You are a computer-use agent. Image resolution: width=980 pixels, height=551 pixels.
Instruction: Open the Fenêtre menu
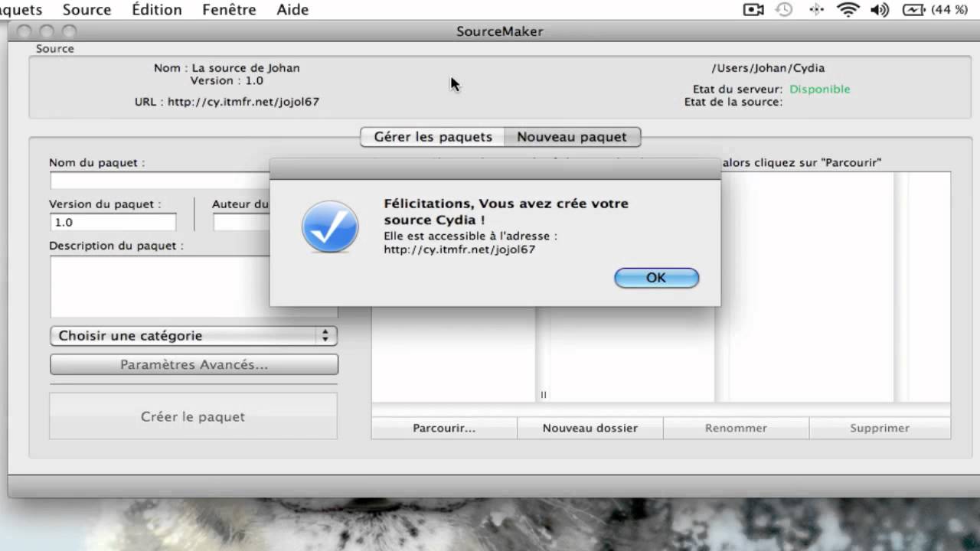coord(230,10)
